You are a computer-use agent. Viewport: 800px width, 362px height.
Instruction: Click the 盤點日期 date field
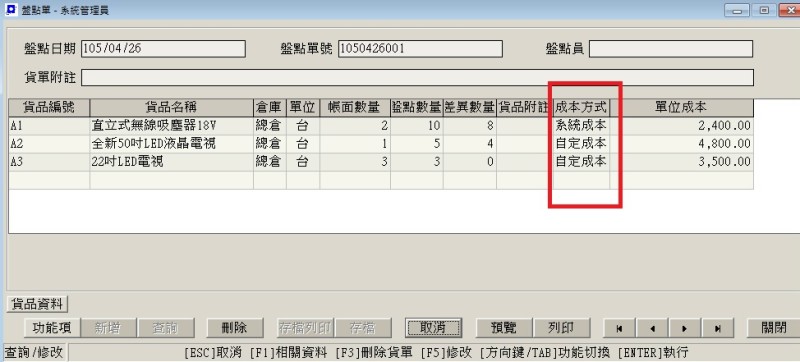tap(163, 48)
